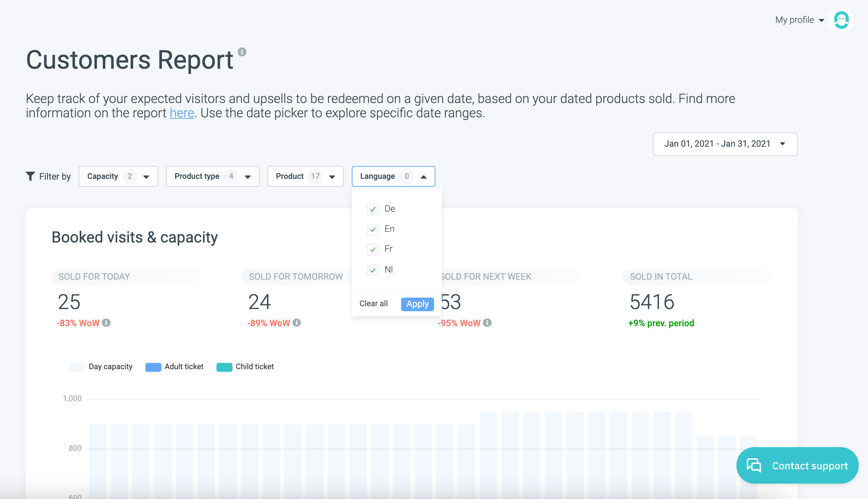Click the info icon beside Customers Report title
The height and width of the screenshot is (499, 868).
pyautogui.click(x=242, y=52)
